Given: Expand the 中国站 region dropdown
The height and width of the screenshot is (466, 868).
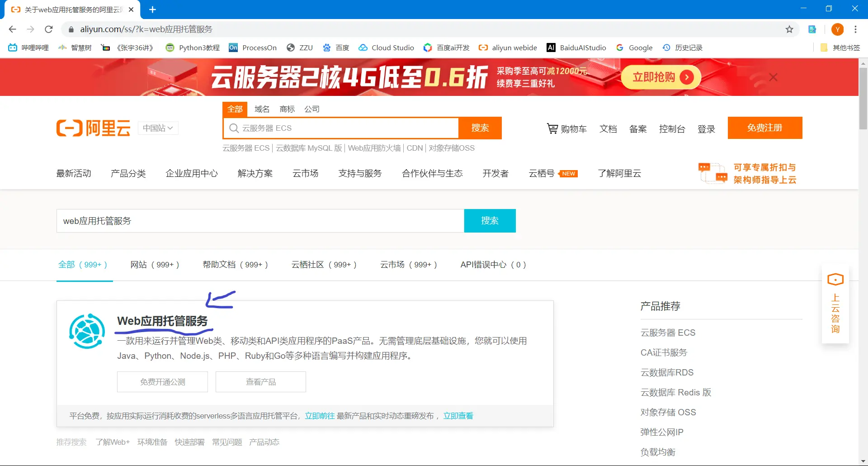Looking at the screenshot, I should click(x=158, y=128).
